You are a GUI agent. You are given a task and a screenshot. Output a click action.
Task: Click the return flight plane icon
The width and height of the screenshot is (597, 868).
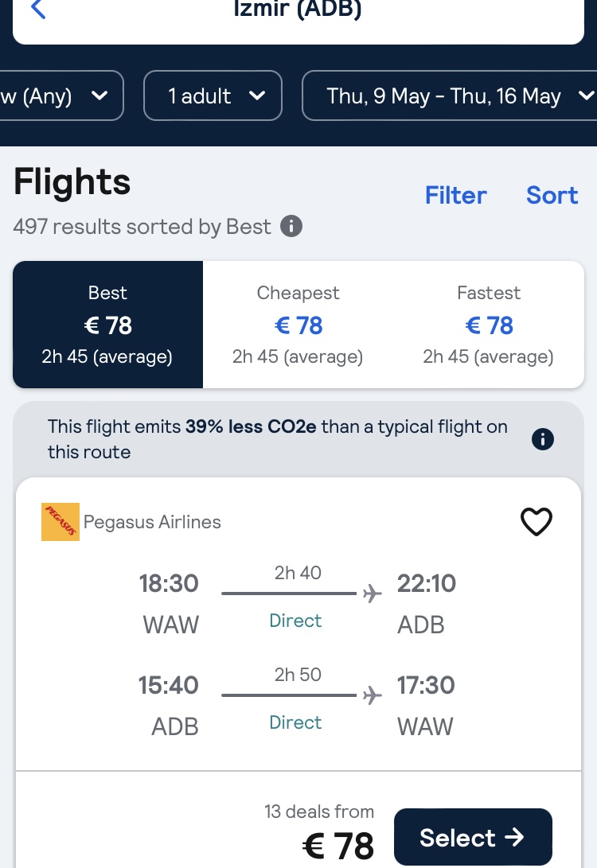coord(373,695)
